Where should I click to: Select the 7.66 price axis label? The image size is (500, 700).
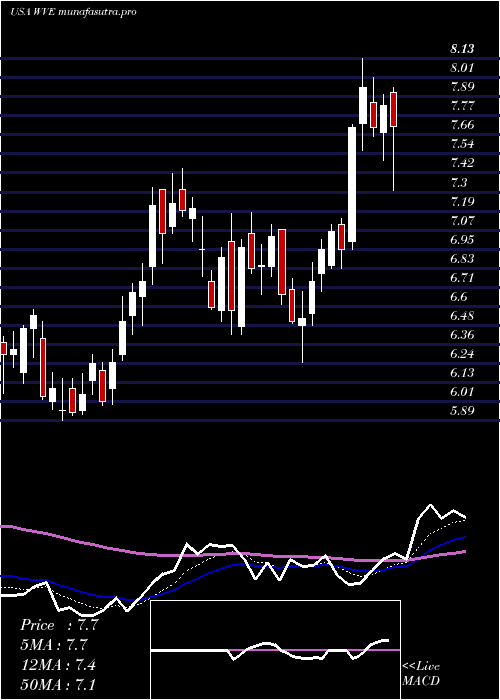pyautogui.click(x=462, y=125)
